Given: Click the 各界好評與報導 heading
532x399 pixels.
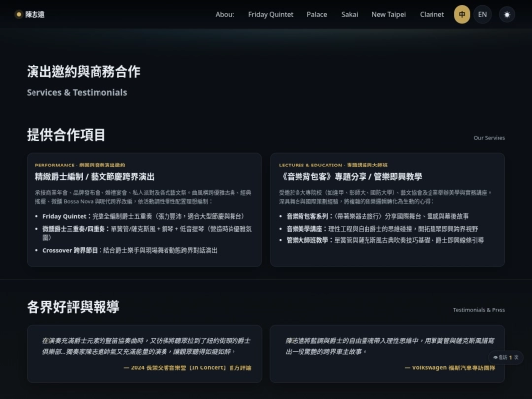Looking at the screenshot, I should [x=73, y=307].
